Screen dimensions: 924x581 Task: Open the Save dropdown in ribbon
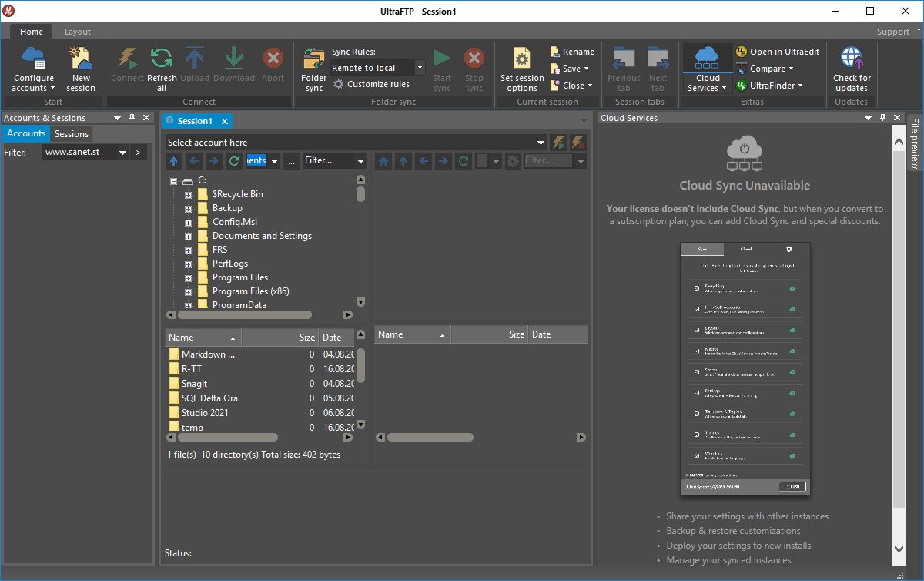click(571, 69)
